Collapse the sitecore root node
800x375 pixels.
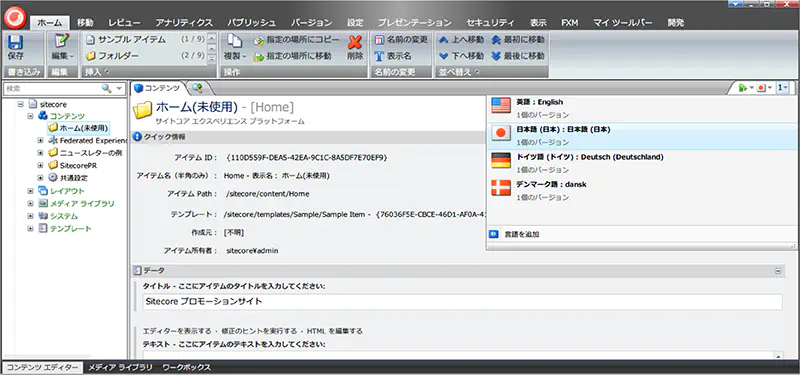[20, 104]
